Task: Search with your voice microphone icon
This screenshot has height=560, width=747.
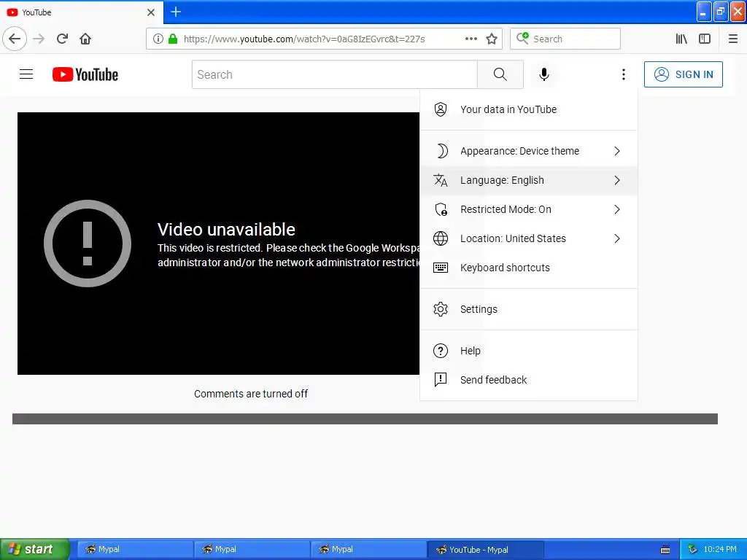Action: pos(544,74)
